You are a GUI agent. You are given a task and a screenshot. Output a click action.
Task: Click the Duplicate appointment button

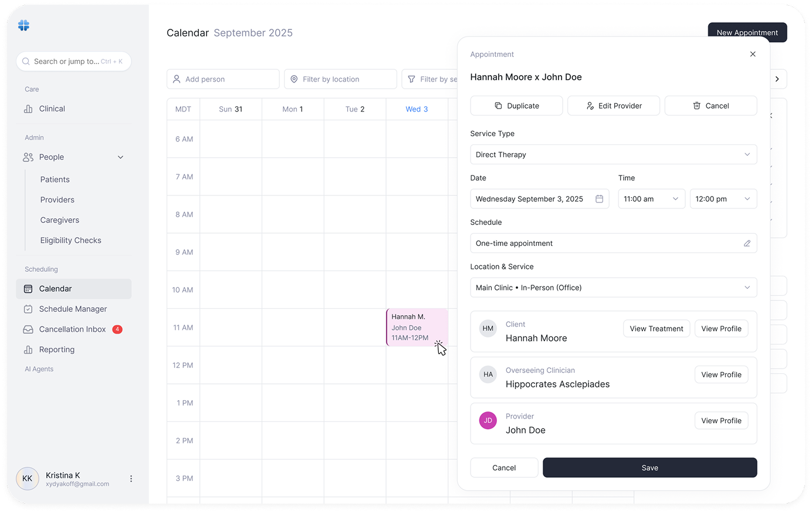tap(516, 106)
